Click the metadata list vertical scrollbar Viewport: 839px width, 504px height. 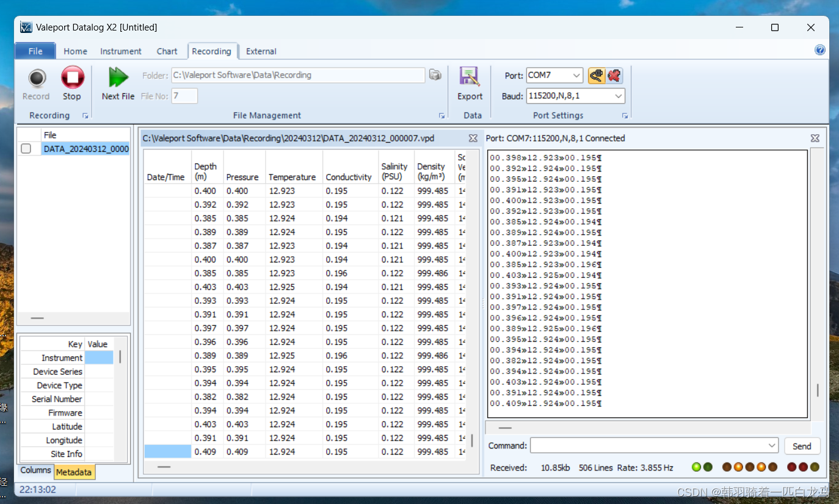click(x=120, y=357)
